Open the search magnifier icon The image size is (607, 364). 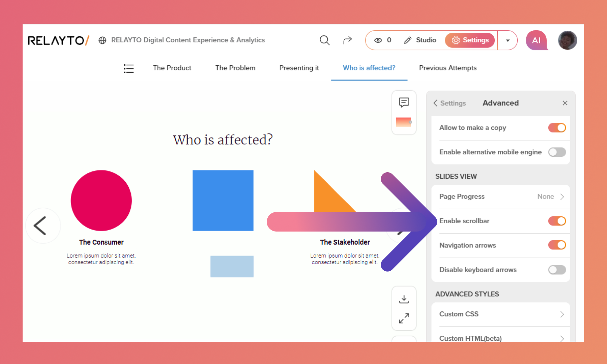click(x=324, y=40)
